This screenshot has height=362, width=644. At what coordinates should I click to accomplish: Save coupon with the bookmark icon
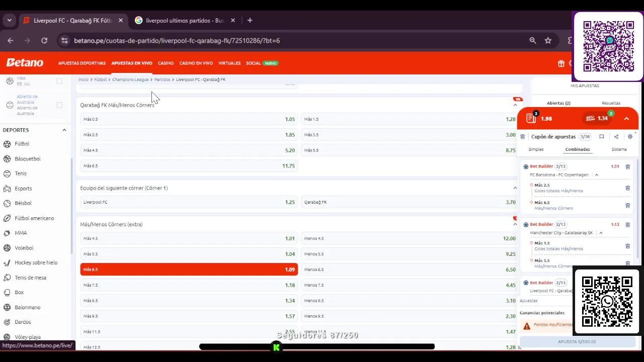point(601,137)
